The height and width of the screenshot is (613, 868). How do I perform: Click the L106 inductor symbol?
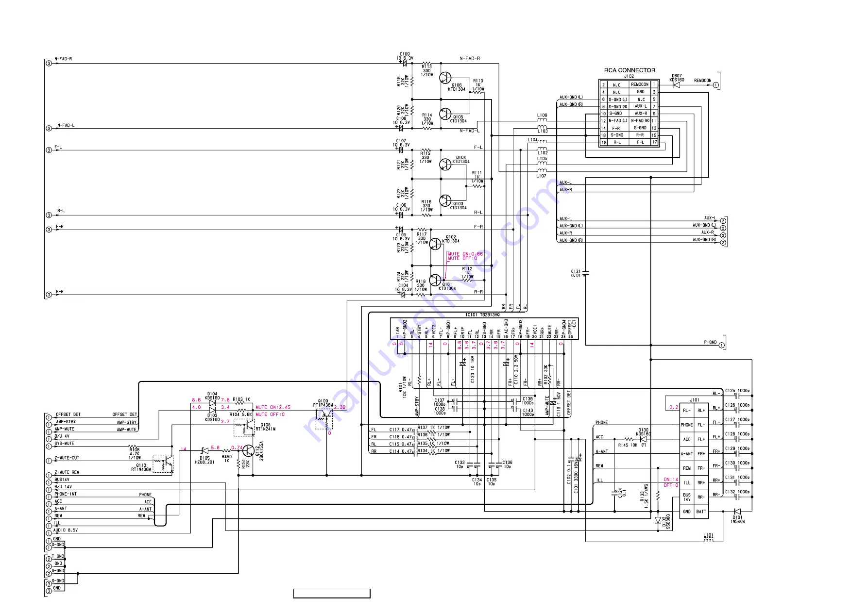tap(542, 119)
